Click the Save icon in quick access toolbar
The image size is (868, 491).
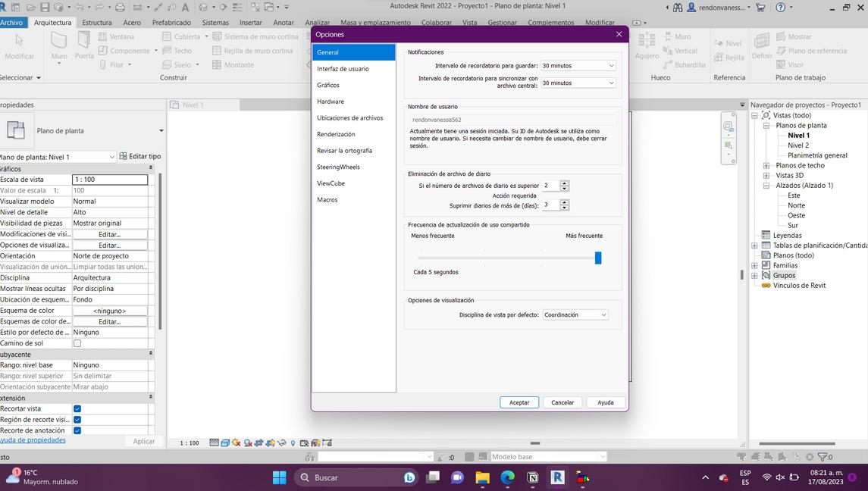coord(45,7)
